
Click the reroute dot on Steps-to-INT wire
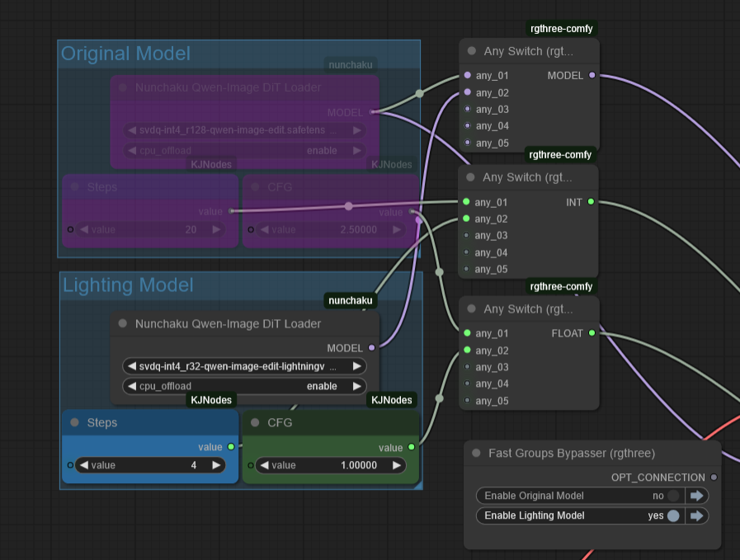tap(348, 206)
